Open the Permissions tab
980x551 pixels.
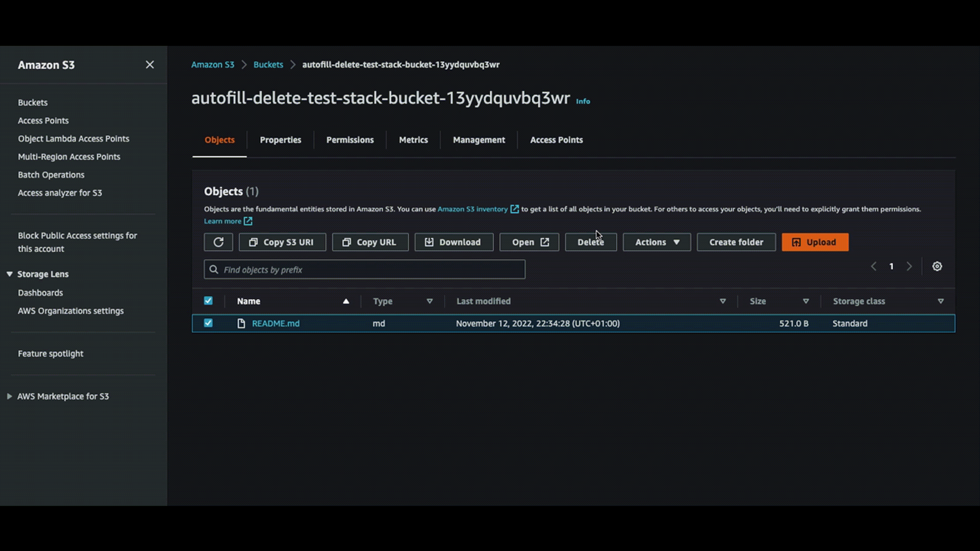(350, 140)
